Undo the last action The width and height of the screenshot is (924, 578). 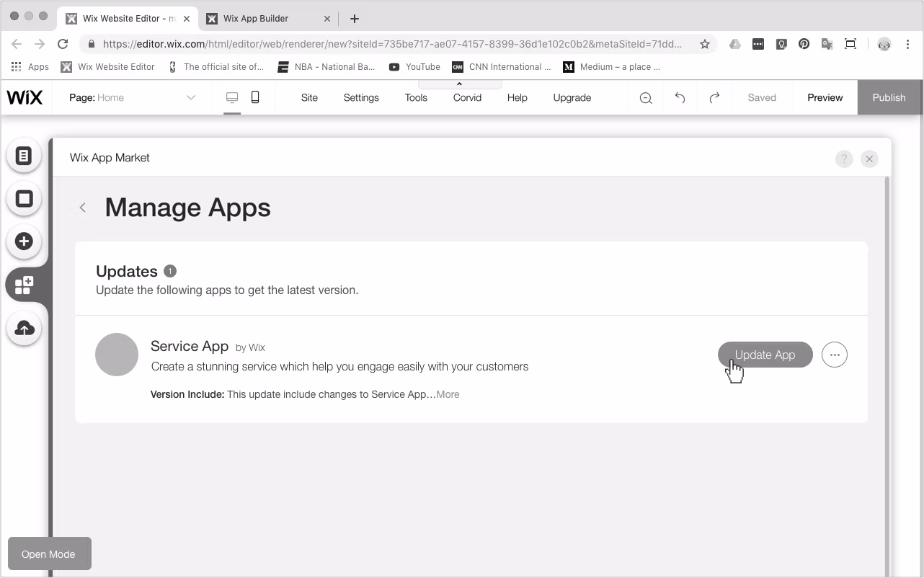[680, 98]
